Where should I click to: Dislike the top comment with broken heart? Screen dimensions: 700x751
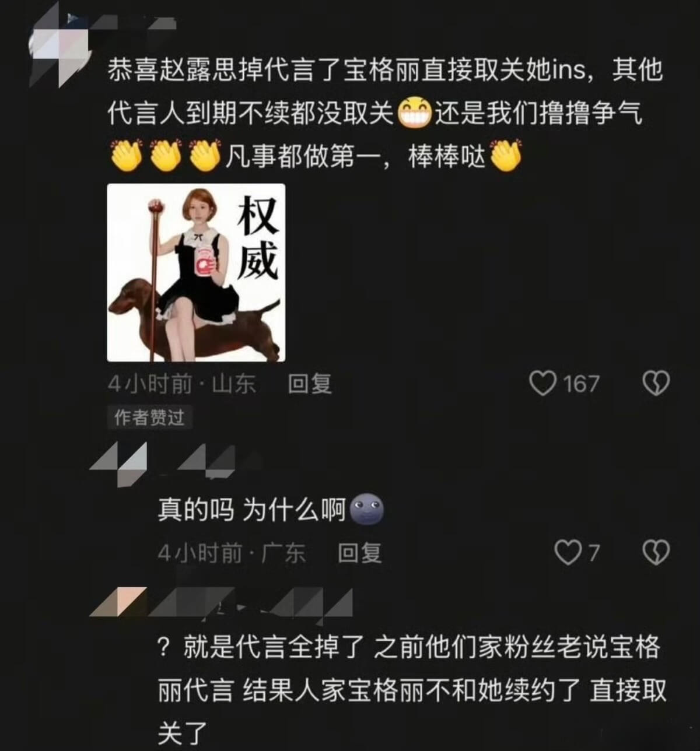point(656,384)
